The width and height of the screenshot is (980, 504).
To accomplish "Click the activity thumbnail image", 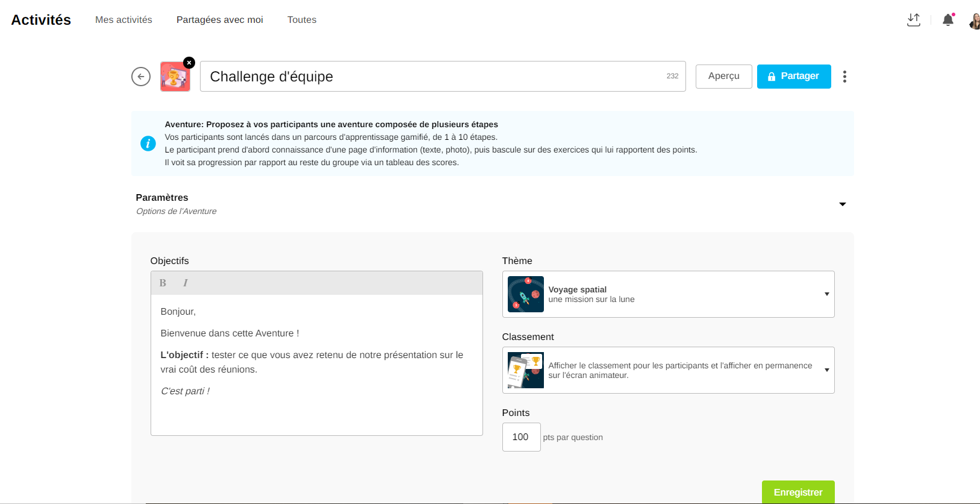I will [x=175, y=77].
